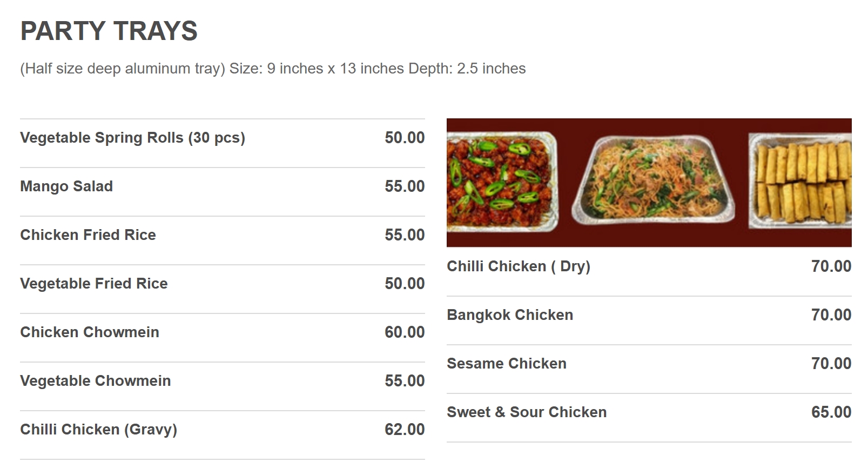Click the Mango Salad 55.00 price
Viewport: 868px width, 475px height.
tap(405, 186)
